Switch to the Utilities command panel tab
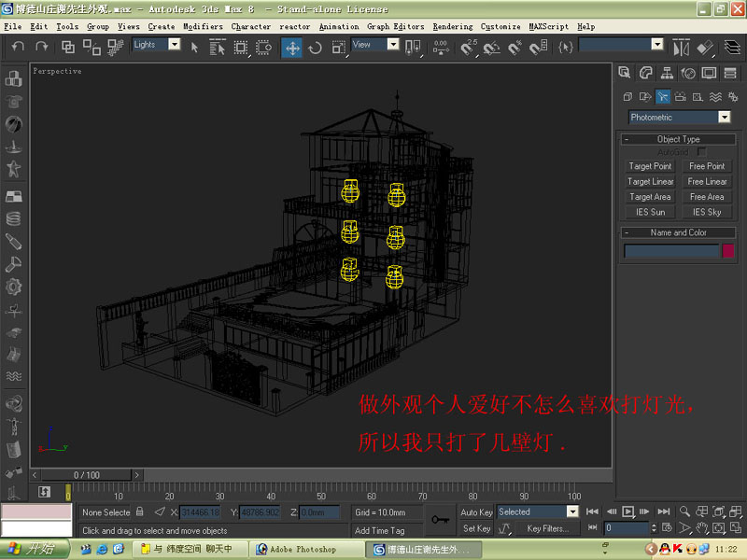Screen dimensions: 747x560 pyautogui.click(x=730, y=73)
